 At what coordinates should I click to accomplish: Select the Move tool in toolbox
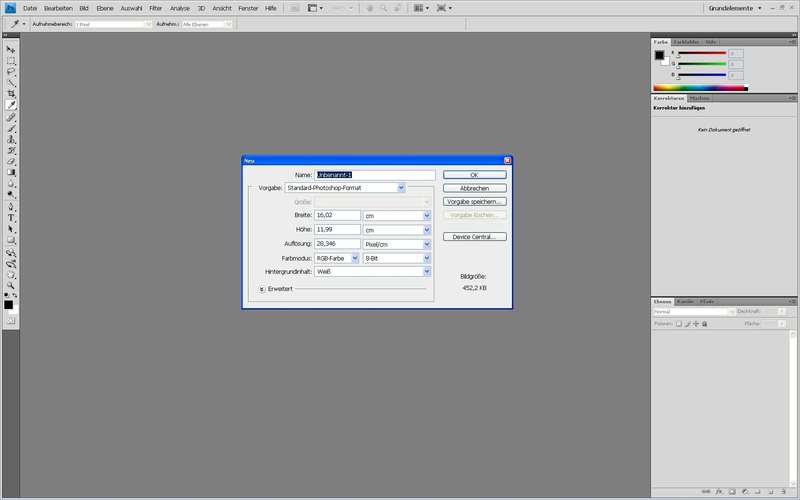point(11,50)
